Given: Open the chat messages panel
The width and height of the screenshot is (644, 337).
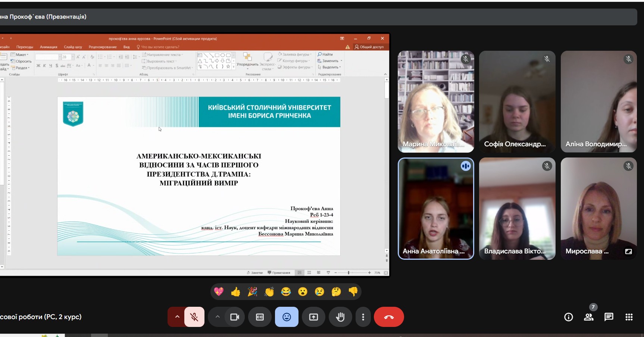Looking at the screenshot, I should [609, 317].
